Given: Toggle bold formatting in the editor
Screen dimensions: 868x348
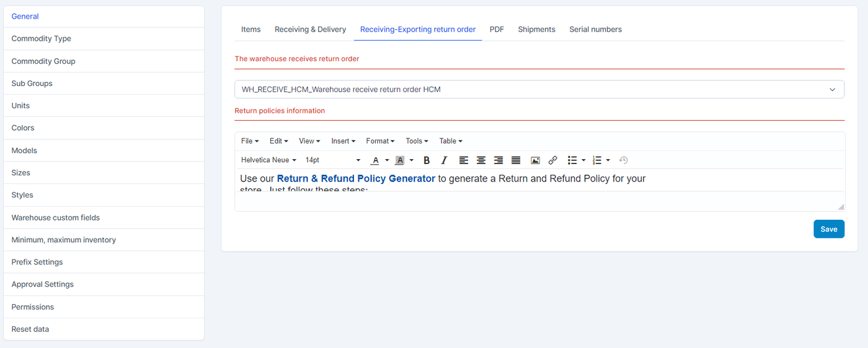Looking at the screenshot, I should (x=427, y=160).
